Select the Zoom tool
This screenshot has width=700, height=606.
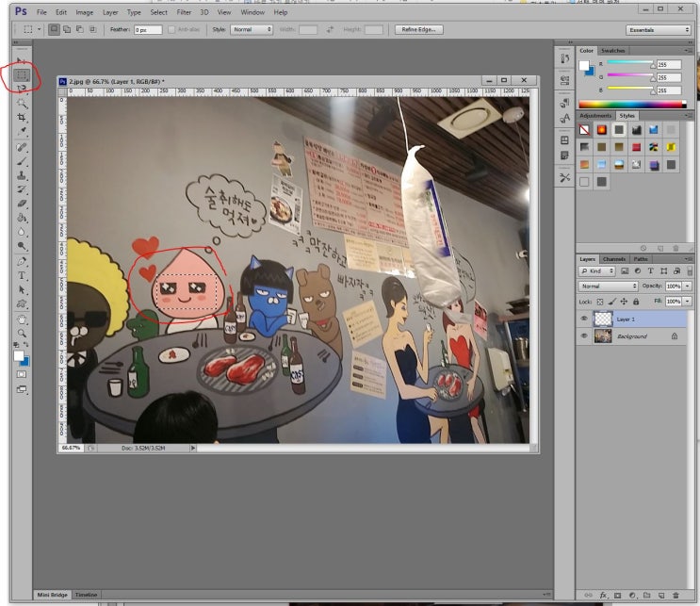click(22, 333)
